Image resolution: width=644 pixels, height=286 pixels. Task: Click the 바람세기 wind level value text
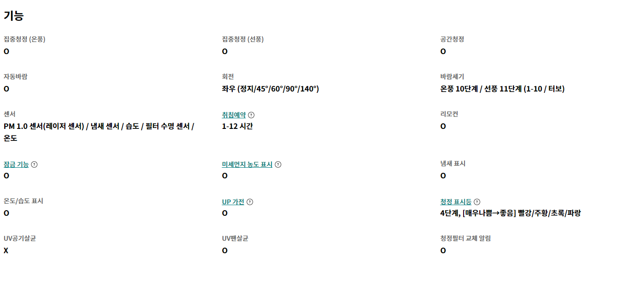click(502, 89)
